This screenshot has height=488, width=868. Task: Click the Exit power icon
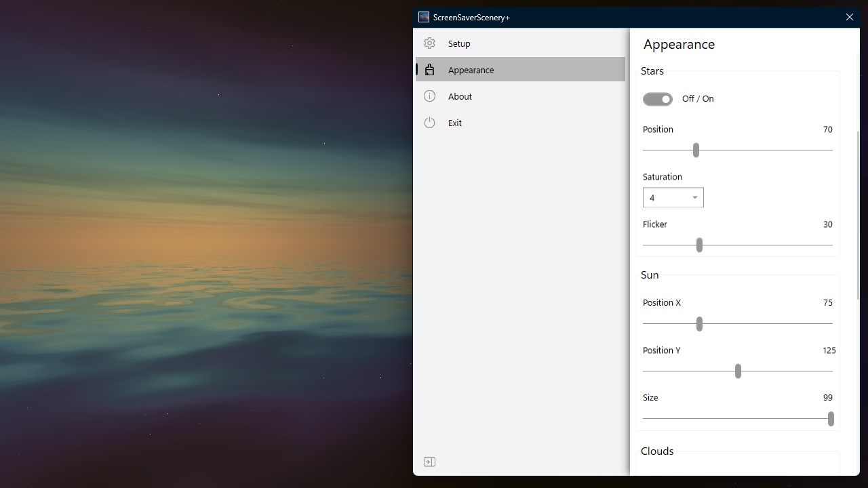[429, 123]
